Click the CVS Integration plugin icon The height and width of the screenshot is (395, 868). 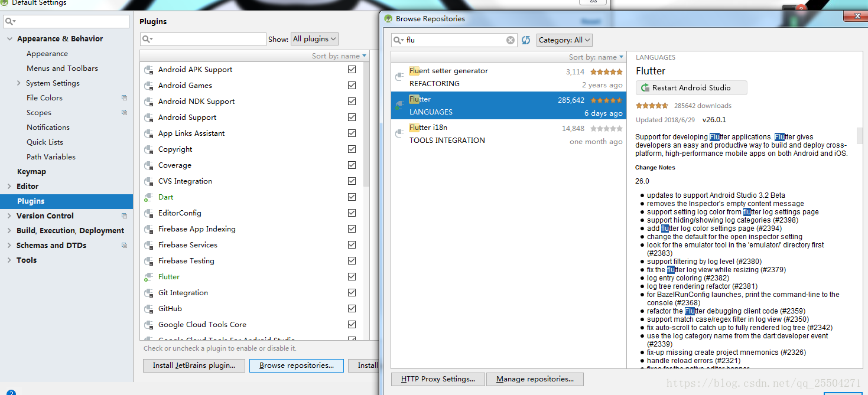[149, 181]
